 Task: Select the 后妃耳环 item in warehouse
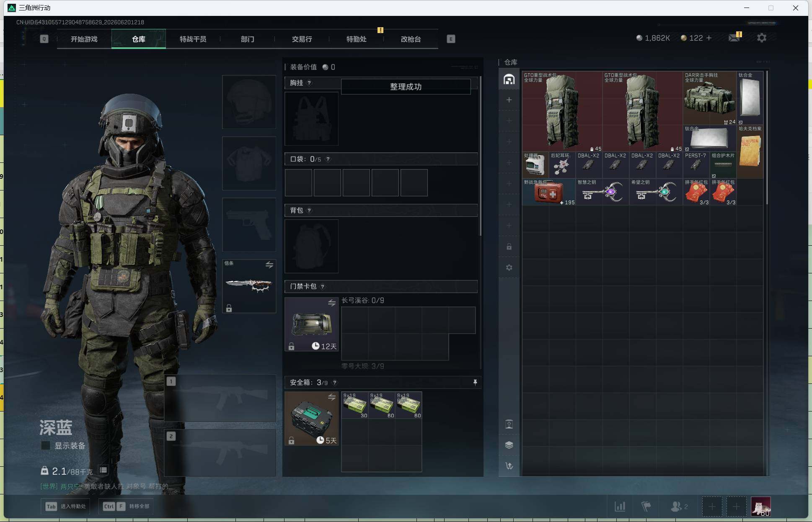tap(562, 165)
